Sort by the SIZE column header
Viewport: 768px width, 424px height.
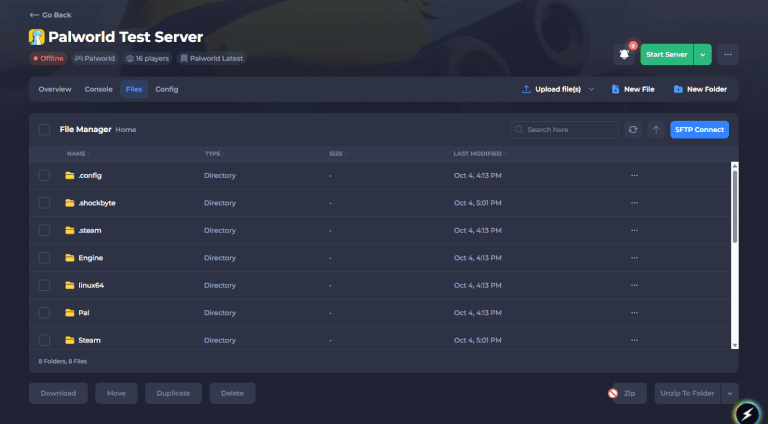(x=338, y=154)
